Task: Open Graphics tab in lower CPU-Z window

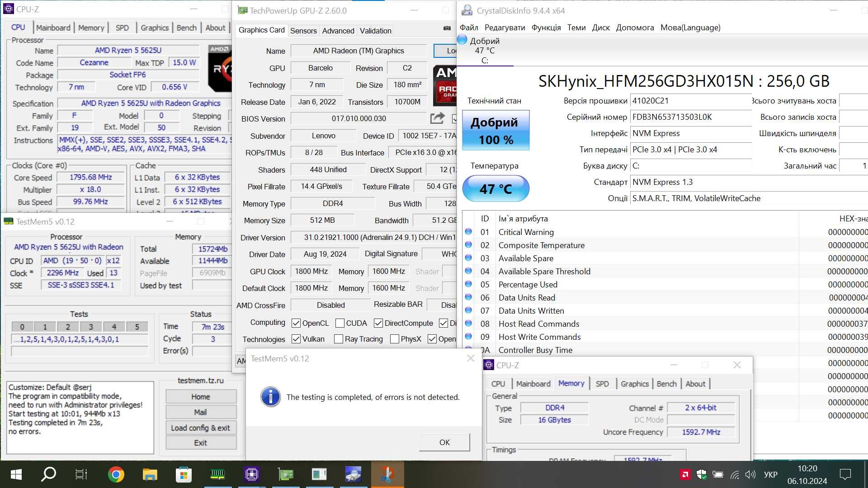Action: [x=635, y=384]
